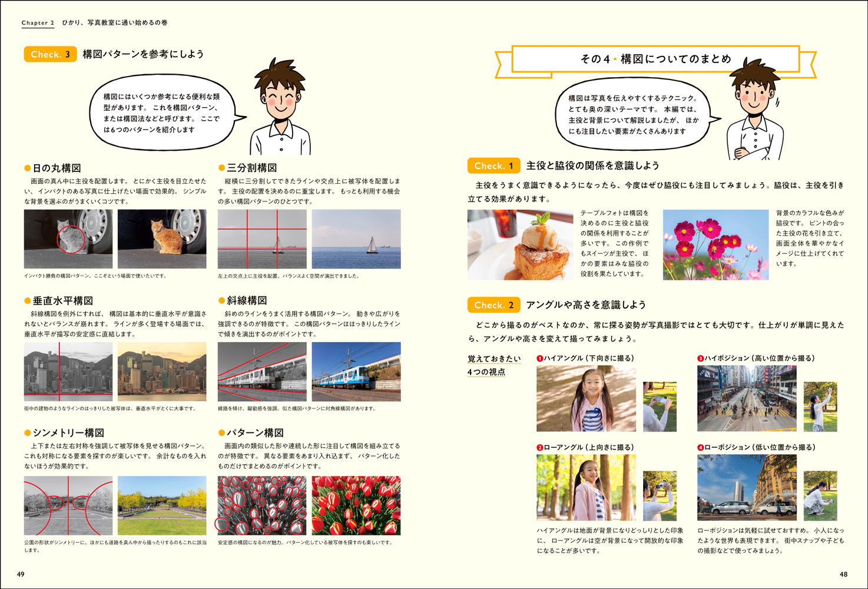Select the sailboat photo with red grid lines

coord(262,239)
